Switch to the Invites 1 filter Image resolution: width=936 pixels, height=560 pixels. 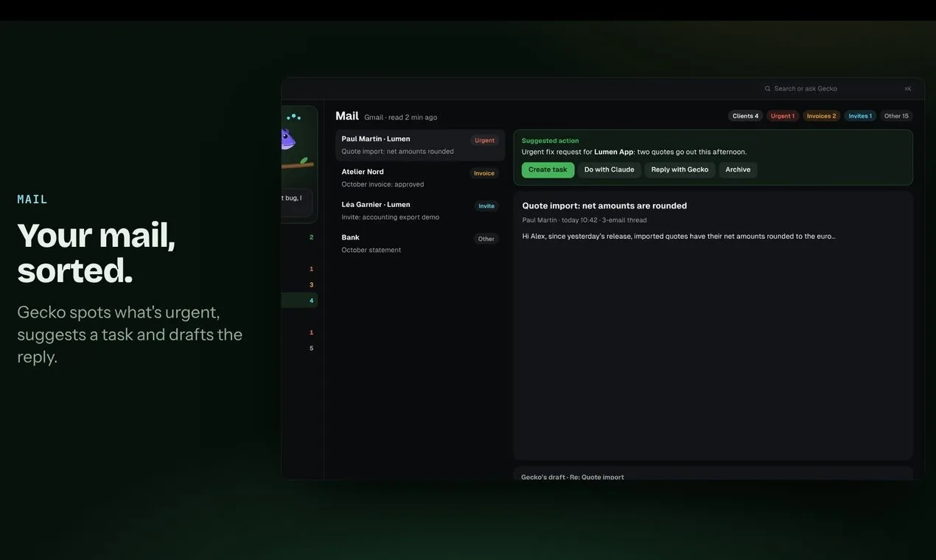tap(860, 116)
